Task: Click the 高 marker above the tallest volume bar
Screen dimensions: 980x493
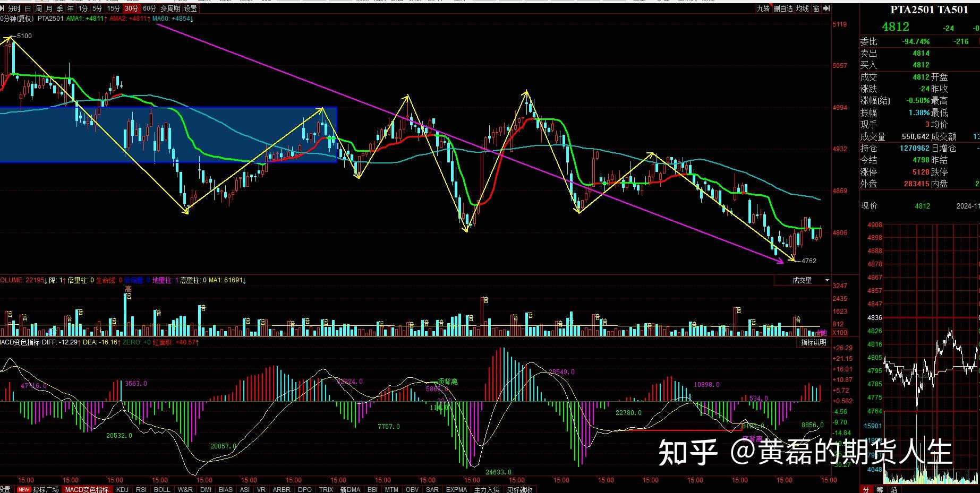Action: coord(128,289)
